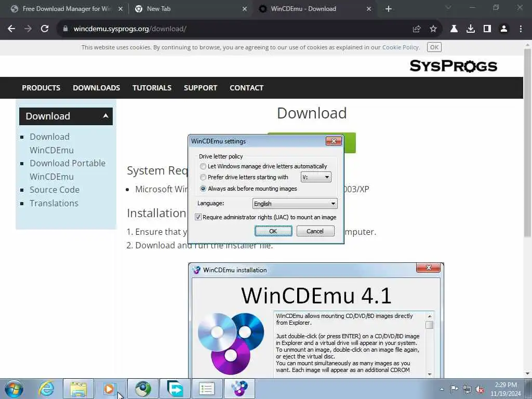
Task: Click muted volume tray icon
Action: [480, 389]
